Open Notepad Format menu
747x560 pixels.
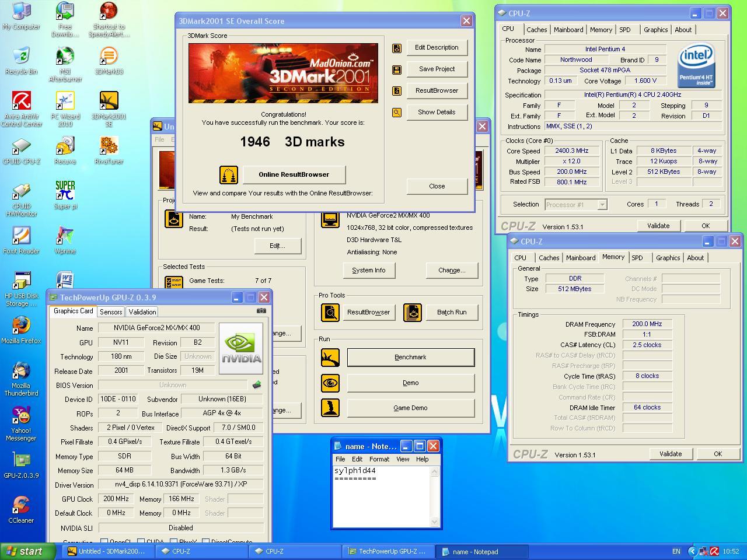(x=379, y=459)
